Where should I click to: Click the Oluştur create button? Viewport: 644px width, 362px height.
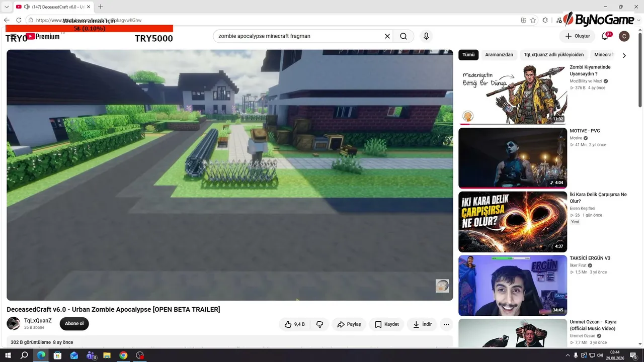[577, 36]
